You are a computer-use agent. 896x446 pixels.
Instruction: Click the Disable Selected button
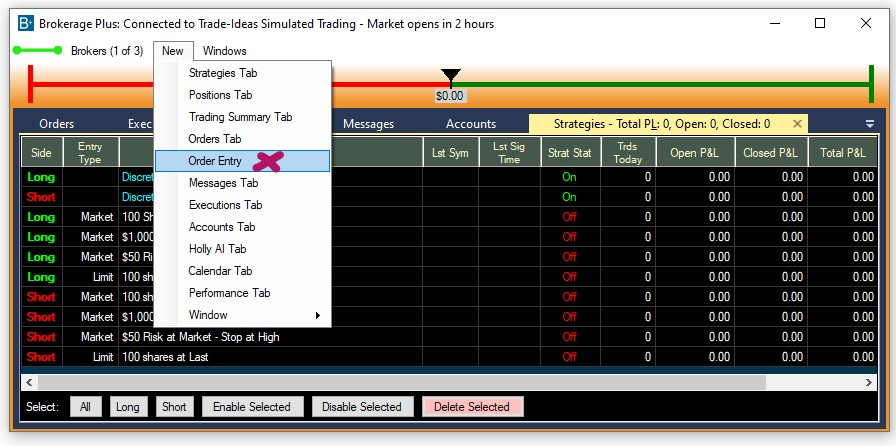[362, 407]
